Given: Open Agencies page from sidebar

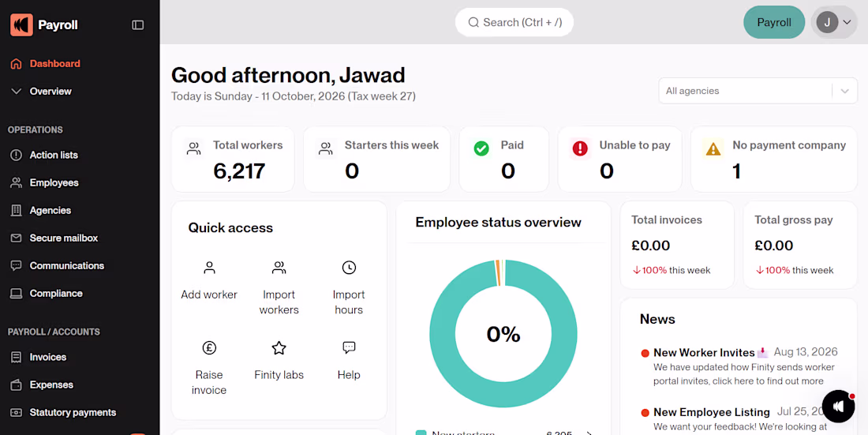Looking at the screenshot, I should (51, 211).
